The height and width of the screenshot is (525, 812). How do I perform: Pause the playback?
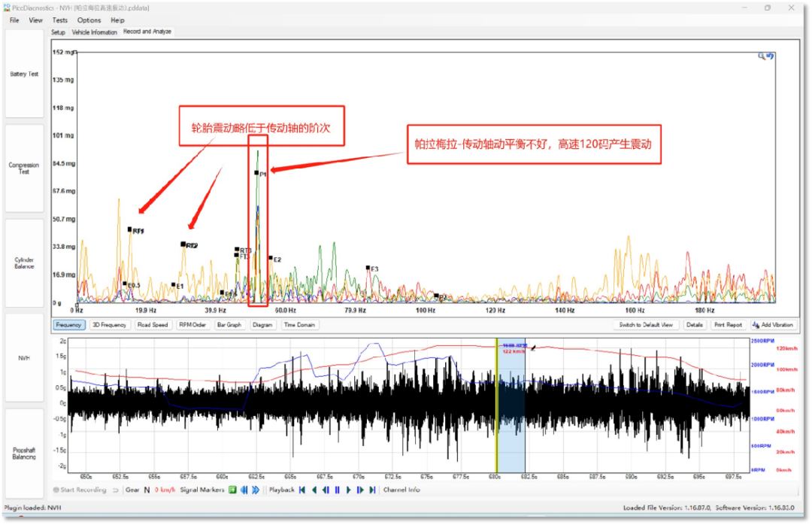click(x=337, y=490)
